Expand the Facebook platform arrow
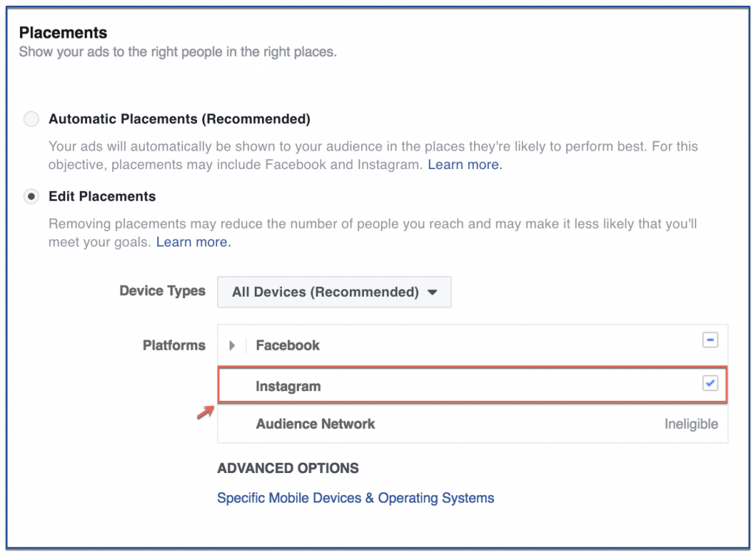756x555 pixels. coord(232,345)
